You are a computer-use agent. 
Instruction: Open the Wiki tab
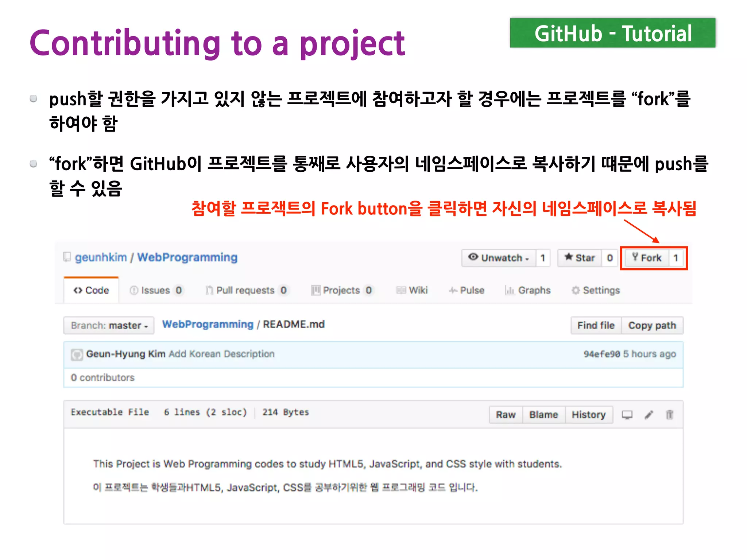(x=412, y=290)
